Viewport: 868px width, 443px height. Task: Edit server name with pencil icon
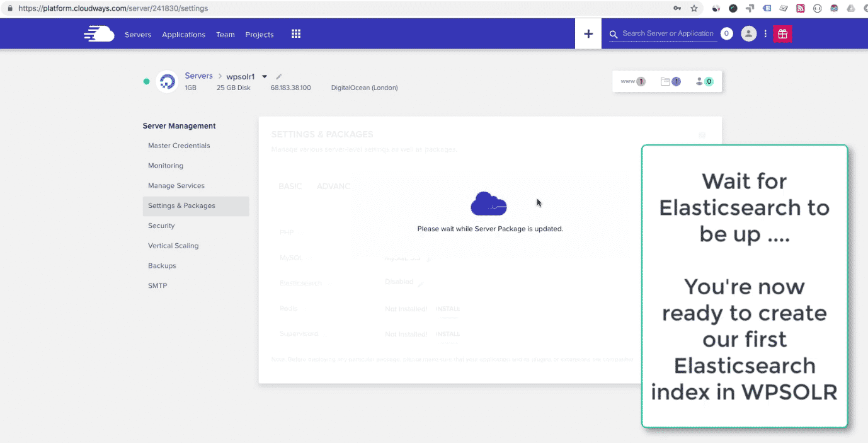tap(279, 76)
